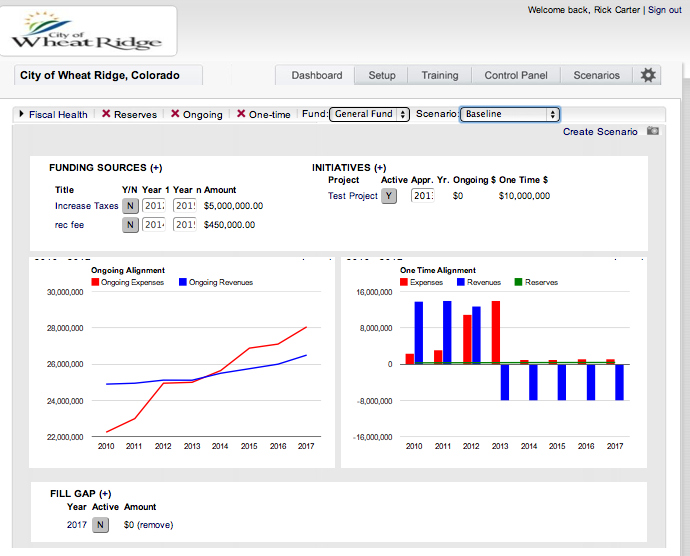Click the City of Wheat Ridge logo
690x556 pixels.
pyautogui.click(x=88, y=31)
